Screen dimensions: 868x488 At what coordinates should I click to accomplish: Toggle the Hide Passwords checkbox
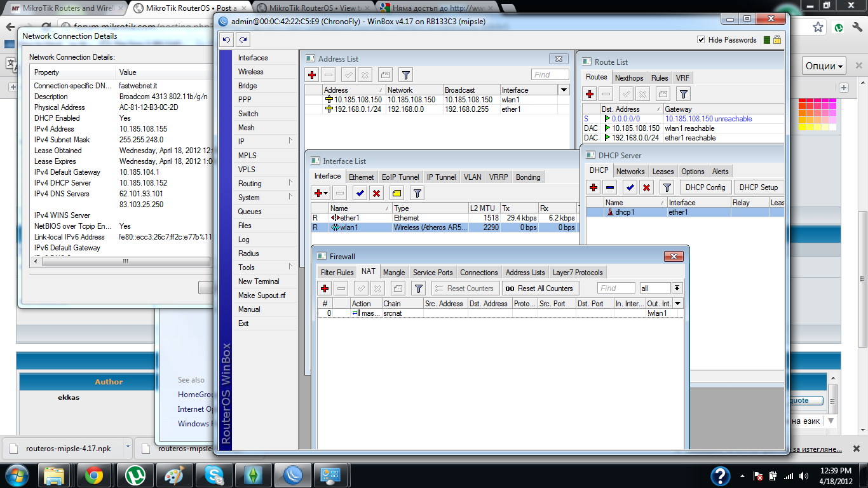pyautogui.click(x=701, y=40)
